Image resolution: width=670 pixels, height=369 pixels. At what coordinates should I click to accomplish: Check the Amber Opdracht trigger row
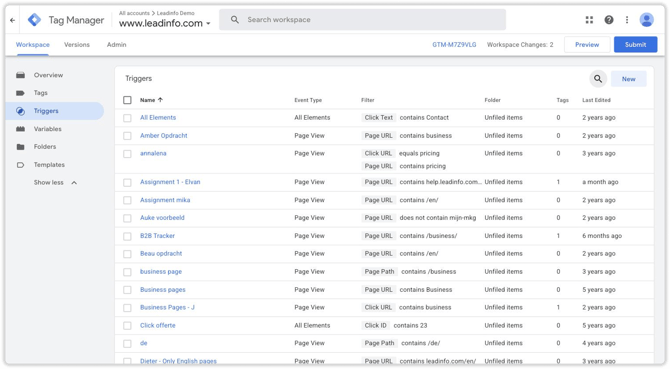click(127, 136)
